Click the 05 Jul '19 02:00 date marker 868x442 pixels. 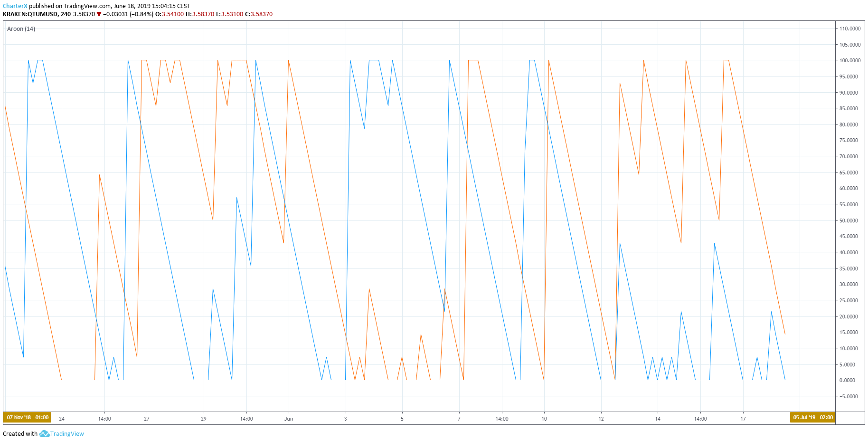[x=813, y=418]
